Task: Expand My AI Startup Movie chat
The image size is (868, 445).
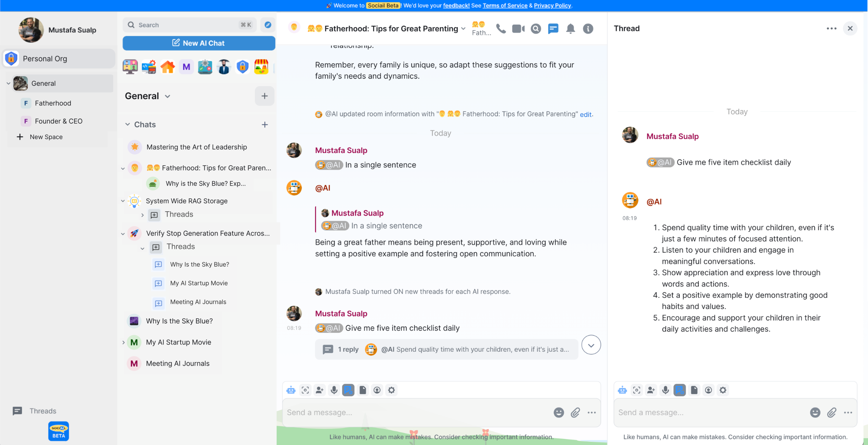Action: tap(123, 342)
